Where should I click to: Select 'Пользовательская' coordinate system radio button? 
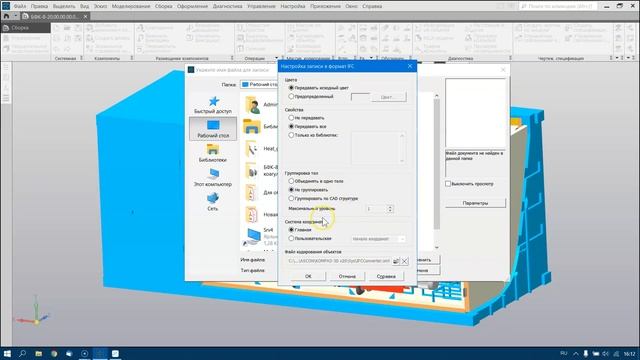[291, 238]
